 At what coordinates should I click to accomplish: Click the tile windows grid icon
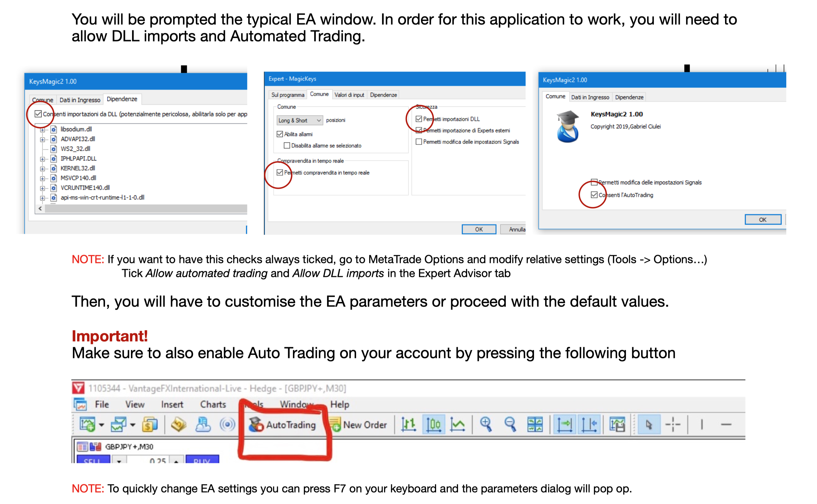tap(535, 424)
